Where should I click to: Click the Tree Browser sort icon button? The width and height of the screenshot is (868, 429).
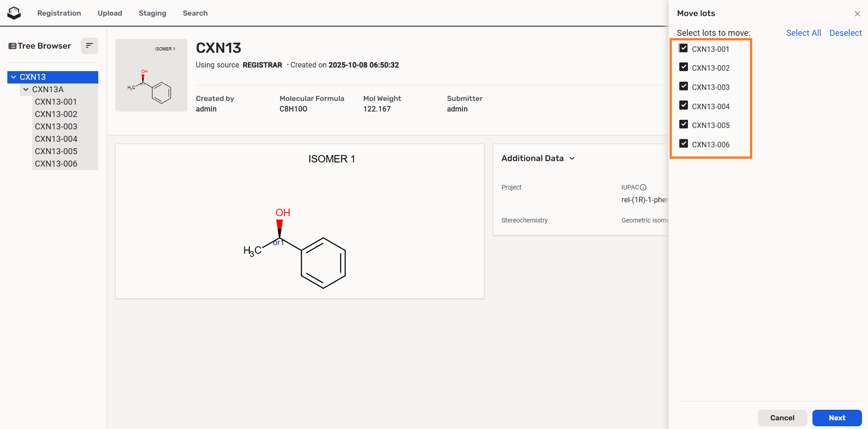pos(89,45)
